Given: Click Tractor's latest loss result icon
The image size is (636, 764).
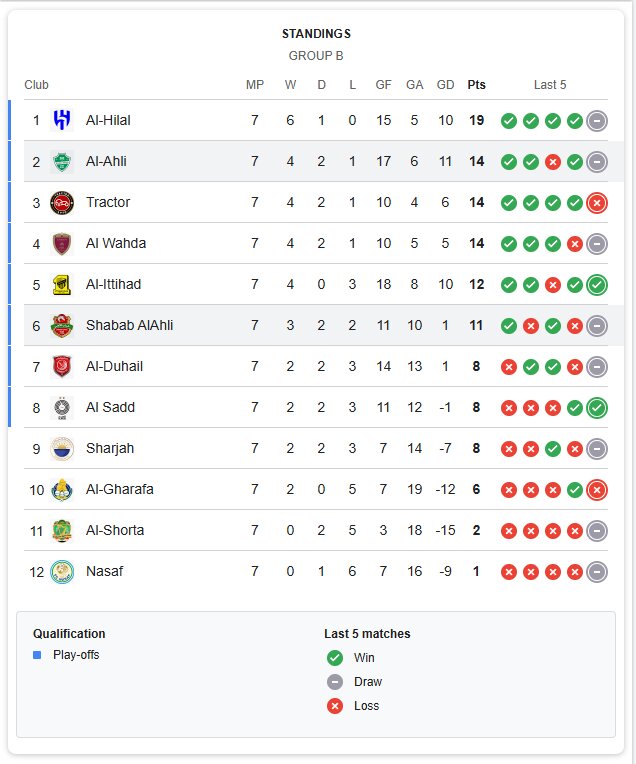Looking at the screenshot, I should coord(597,202).
